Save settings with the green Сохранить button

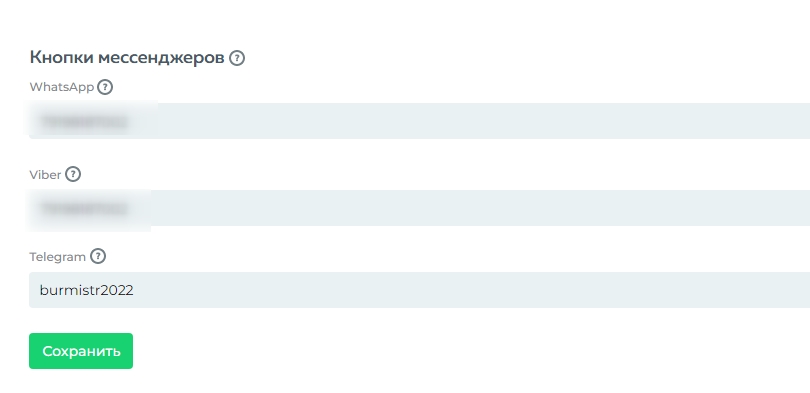click(x=81, y=351)
